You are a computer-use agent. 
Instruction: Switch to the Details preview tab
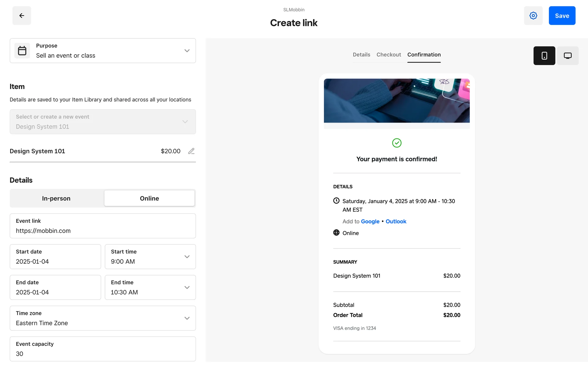coord(361,55)
